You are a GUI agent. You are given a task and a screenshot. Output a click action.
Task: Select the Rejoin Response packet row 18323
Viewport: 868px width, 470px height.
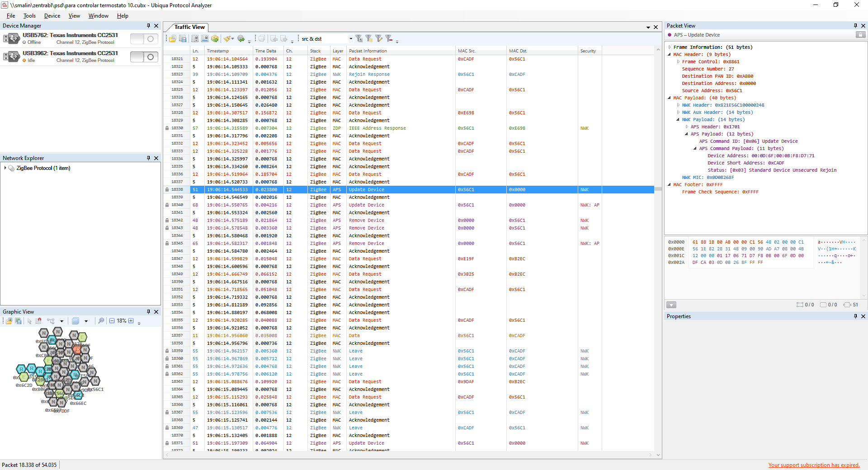[x=409, y=74]
